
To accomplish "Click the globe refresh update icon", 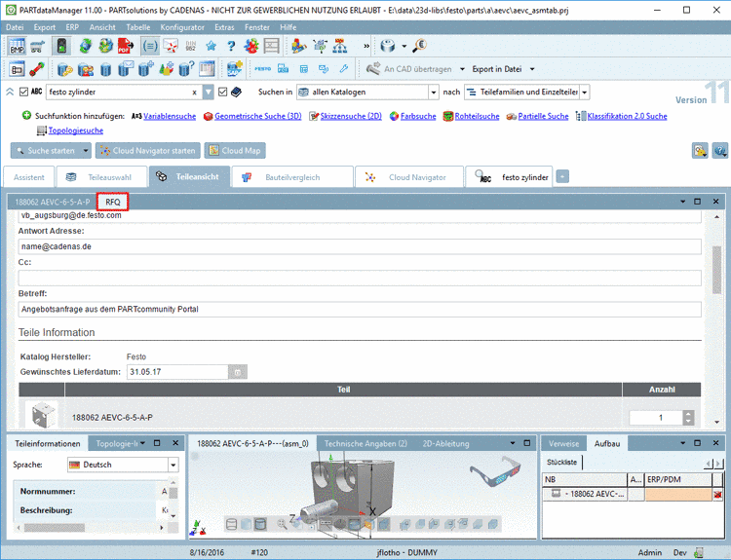I will point(86,46).
